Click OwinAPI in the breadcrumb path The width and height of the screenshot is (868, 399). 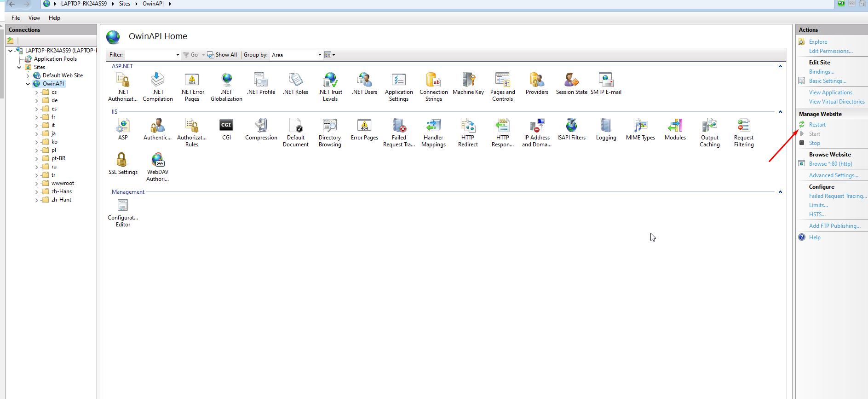[153, 4]
